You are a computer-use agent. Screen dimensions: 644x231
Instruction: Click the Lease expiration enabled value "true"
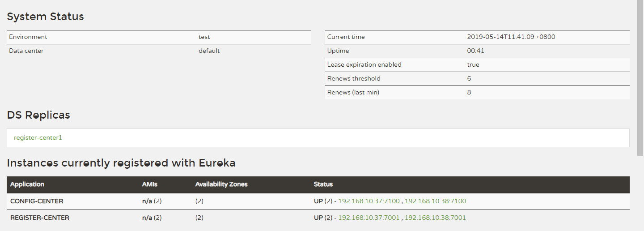pyautogui.click(x=473, y=65)
